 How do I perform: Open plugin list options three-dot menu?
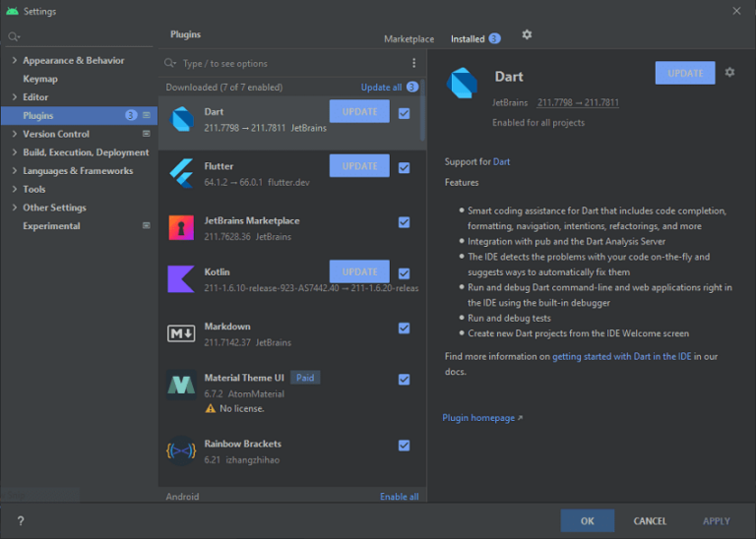413,63
